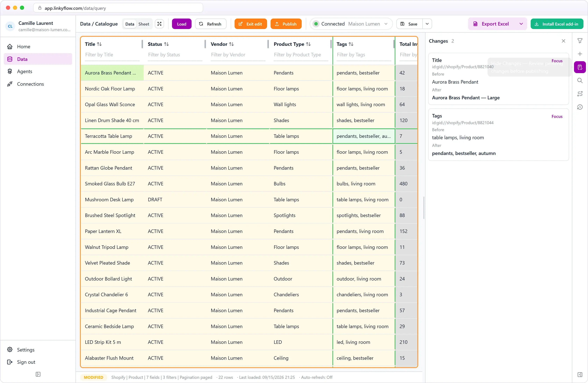The height and width of the screenshot is (383, 588).
Task: Expand Export Excel options chevron
Action: tap(521, 24)
